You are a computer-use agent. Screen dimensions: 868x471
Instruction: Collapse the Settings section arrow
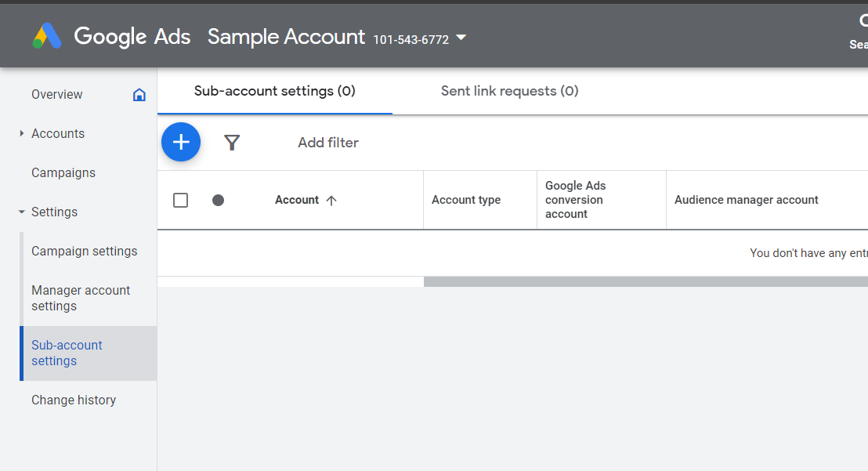(22, 212)
